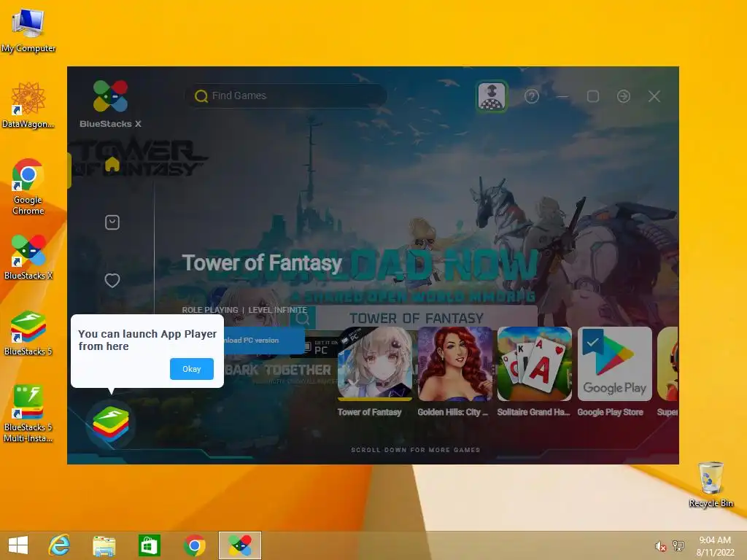Open the Windows Start button
This screenshot has width=747, height=560.
[18, 545]
